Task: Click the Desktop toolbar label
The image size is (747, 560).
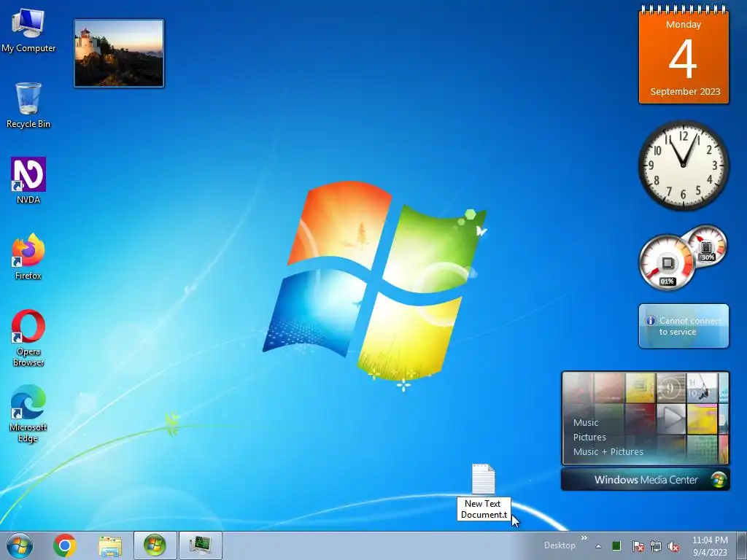Action: [x=560, y=545]
